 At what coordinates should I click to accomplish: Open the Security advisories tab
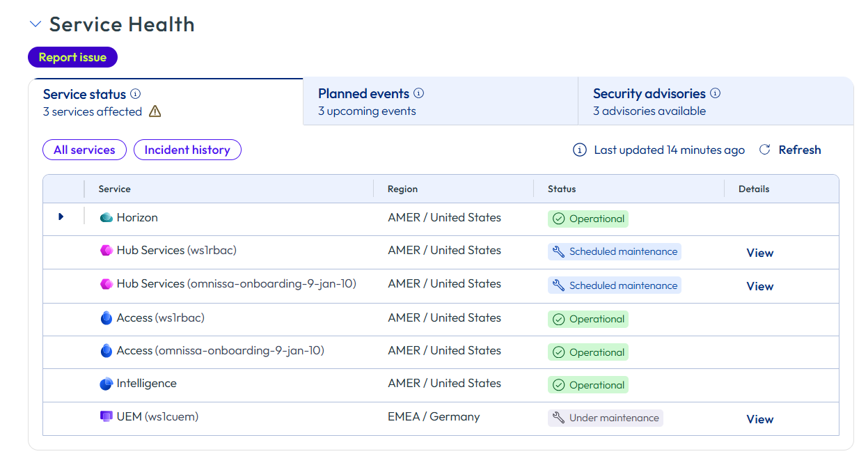click(716, 102)
